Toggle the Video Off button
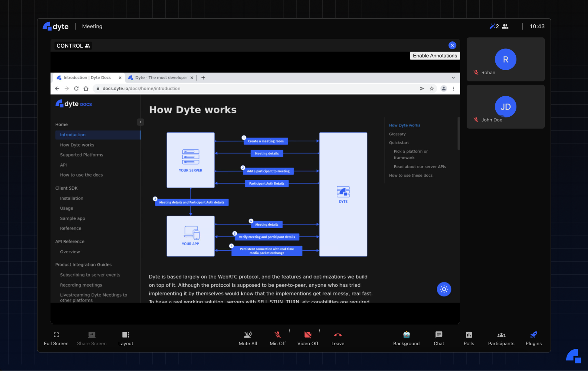 pyautogui.click(x=308, y=339)
